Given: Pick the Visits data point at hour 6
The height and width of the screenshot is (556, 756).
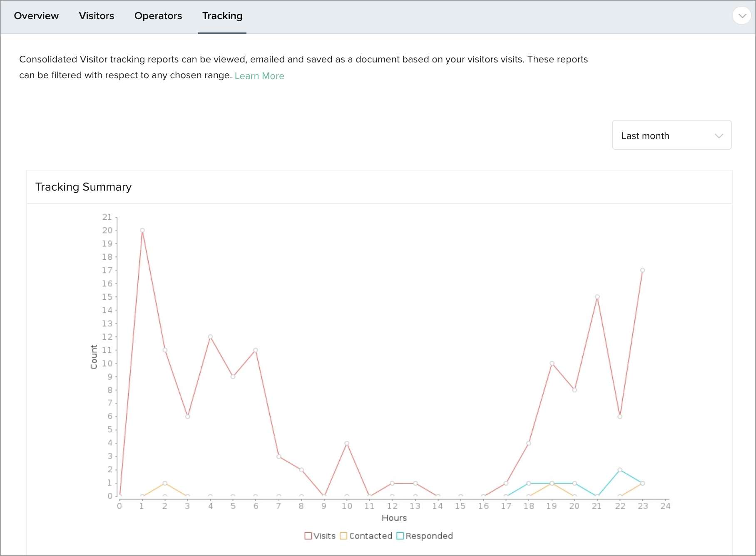Looking at the screenshot, I should [256, 350].
